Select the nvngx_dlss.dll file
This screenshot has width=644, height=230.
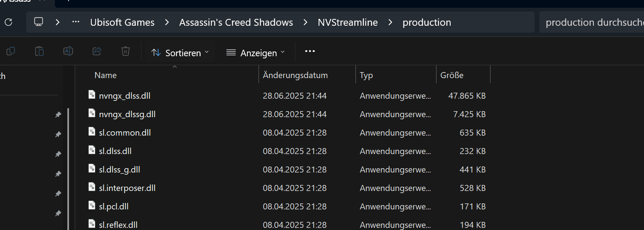point(124,96)
